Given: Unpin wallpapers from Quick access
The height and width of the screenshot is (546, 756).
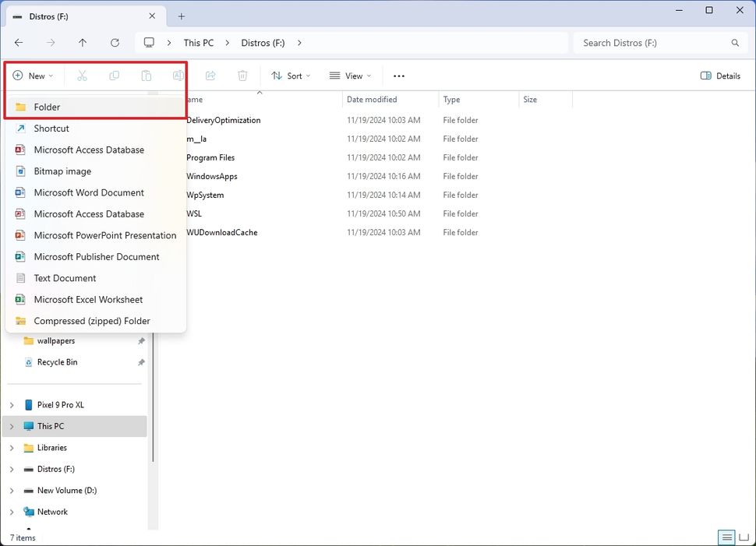Looking at the screenshot, I should (141, 340).
